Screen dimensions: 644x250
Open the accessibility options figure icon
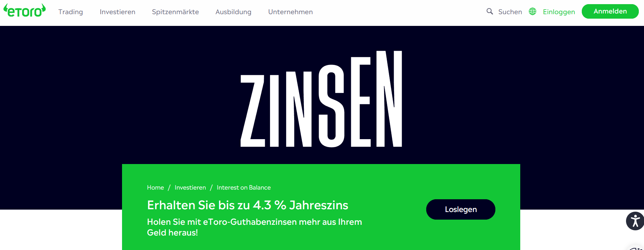coord(635,221)
